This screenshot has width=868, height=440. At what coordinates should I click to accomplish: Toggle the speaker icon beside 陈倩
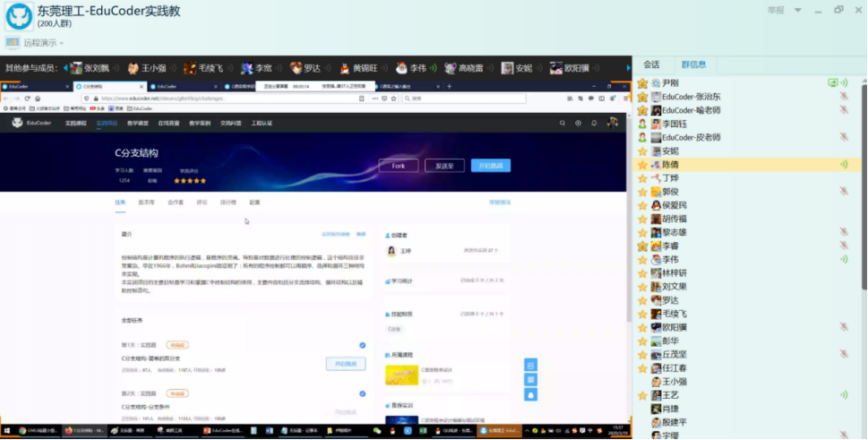click(x=843, y=165)
